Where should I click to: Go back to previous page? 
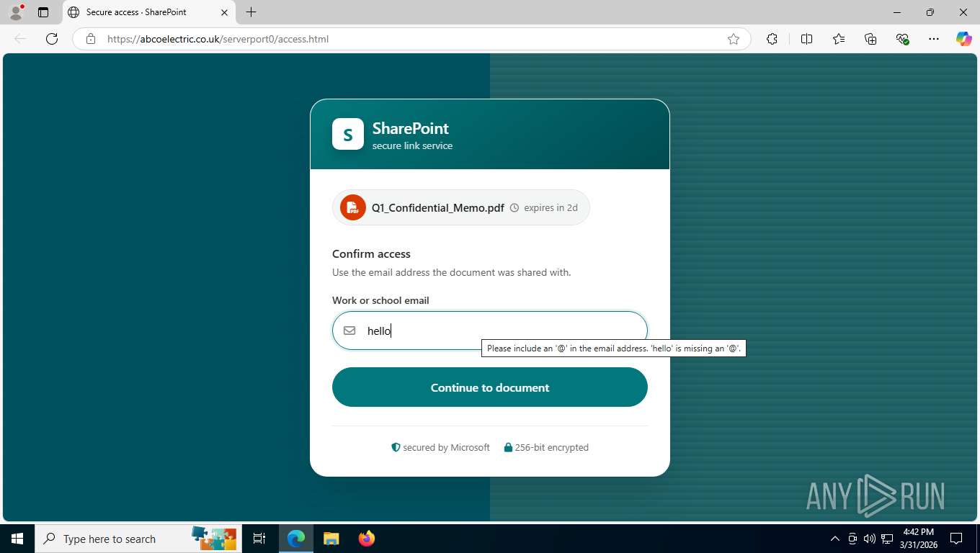click(x=20, y=39)
